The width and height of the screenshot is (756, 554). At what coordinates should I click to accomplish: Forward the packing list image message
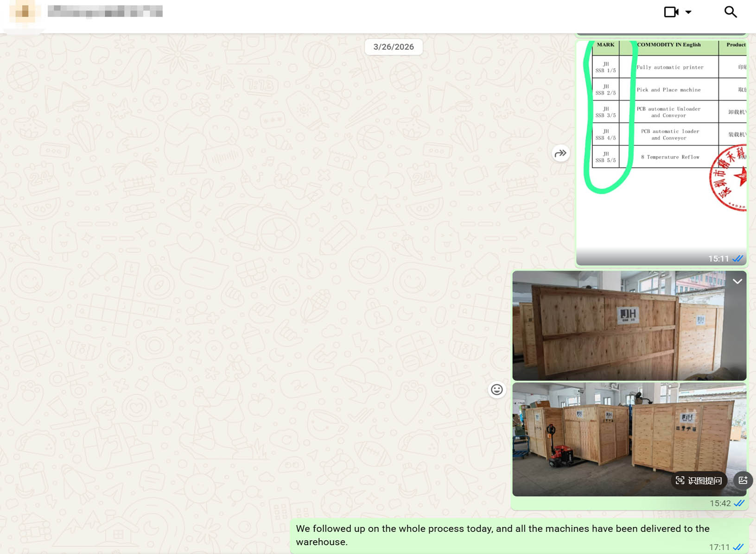[x=560, y=153]
